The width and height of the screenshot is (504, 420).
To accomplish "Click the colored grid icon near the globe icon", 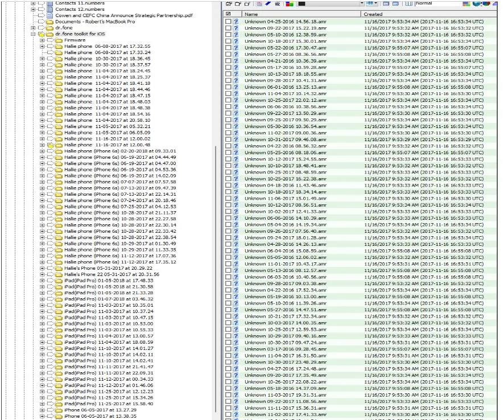I will [x=466, y=3].
